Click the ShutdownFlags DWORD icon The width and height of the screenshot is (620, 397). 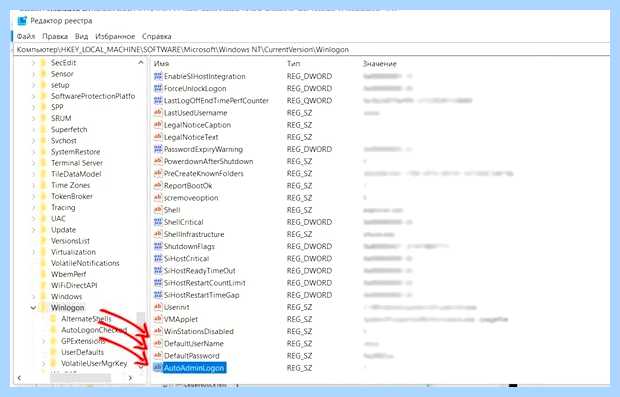(158, 246)
